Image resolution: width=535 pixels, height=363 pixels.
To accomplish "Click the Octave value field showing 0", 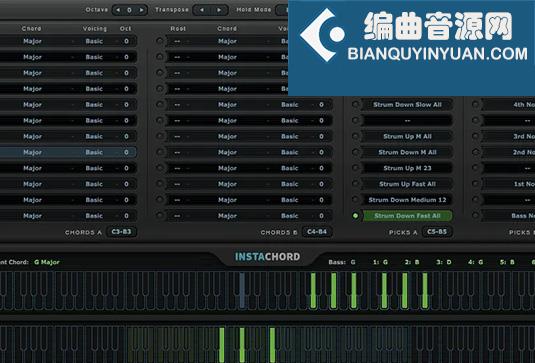I will [x=129, y=10].
